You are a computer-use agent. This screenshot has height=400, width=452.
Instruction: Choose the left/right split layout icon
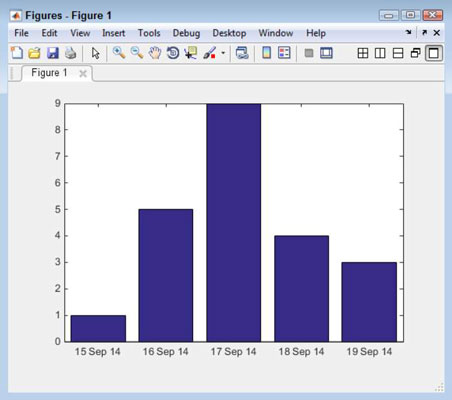tap(380, 53)
